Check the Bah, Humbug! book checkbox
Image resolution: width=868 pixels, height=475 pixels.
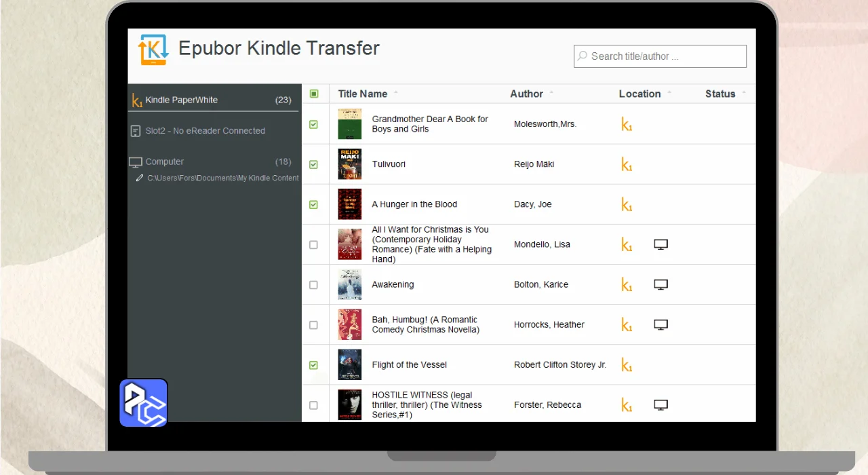point(313,325)
